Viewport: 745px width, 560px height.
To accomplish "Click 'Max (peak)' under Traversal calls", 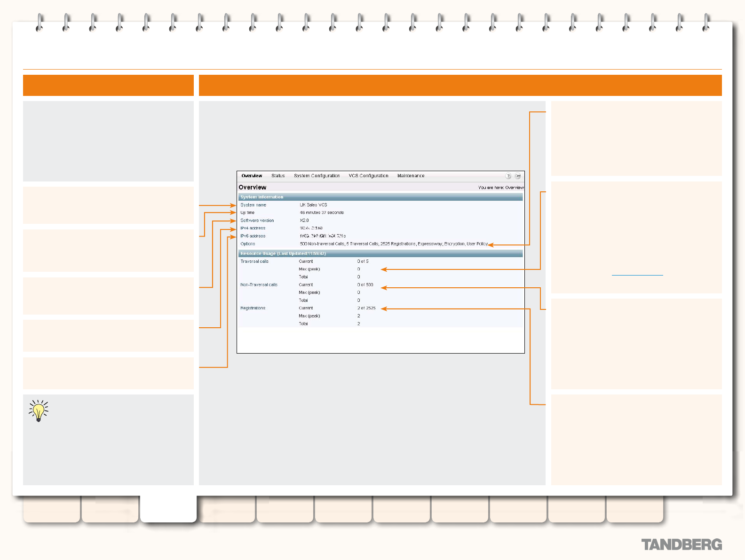I will pyautogui.click(x=309, y=269).
